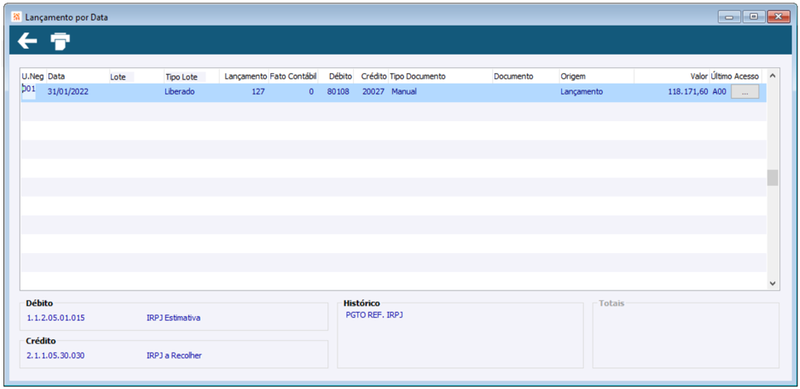This screenshot has height=389, width=800.
Task: Click credit account 2.1.1.05.30.030
Action: tap(56, 356)
